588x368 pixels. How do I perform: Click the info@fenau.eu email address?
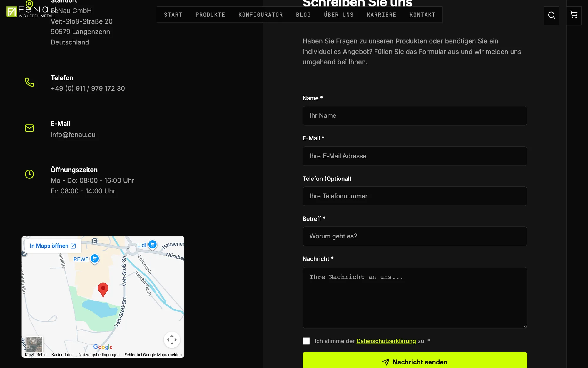(73, 135)
